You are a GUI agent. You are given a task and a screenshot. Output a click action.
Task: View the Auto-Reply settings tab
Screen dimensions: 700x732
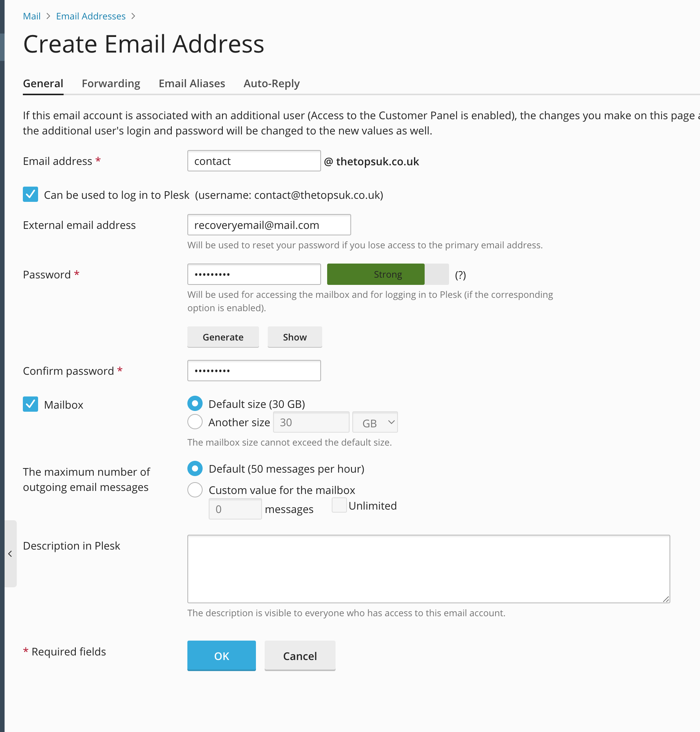click(x=271, y=83)
